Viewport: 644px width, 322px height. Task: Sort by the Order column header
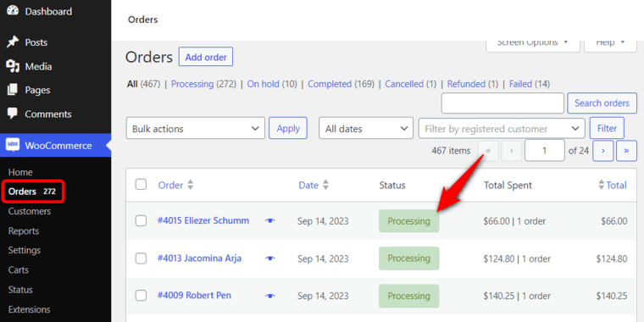pyautogui.click(x=170, y=186)
